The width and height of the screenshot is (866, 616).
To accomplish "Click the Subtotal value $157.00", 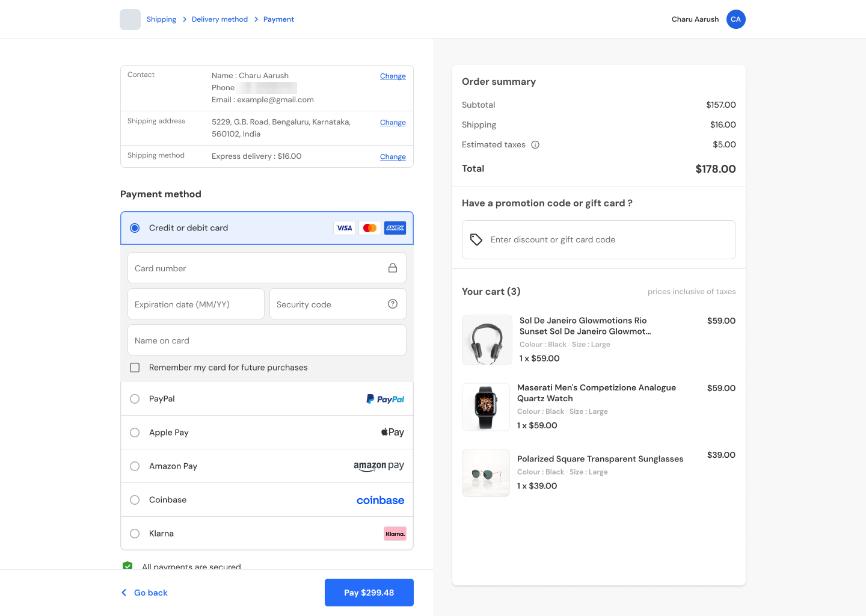I will (721, 105).
